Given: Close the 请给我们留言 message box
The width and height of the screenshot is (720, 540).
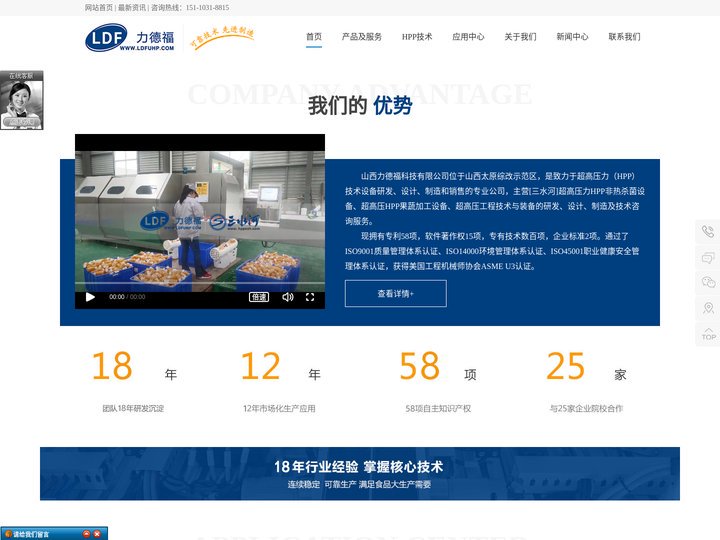Looking at the screenshot, I should [97, 534].
